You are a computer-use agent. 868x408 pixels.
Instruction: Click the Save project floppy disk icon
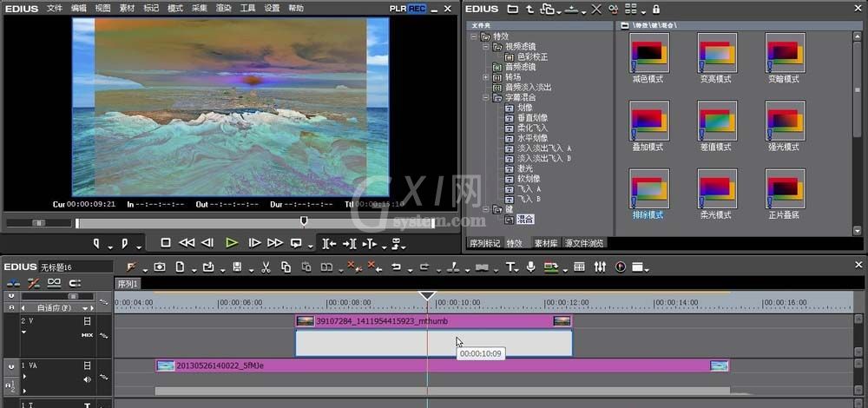pyautogui.click(x=237, y=267)
